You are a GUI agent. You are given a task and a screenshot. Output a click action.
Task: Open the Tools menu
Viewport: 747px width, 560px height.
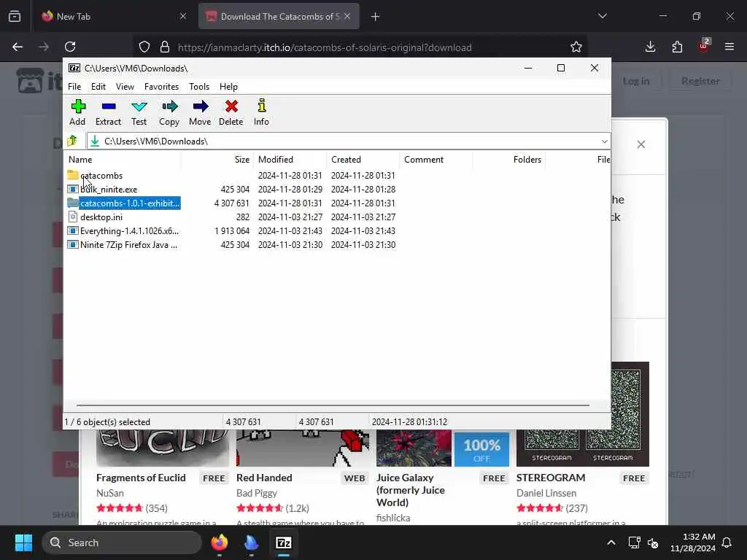(199, 87)
